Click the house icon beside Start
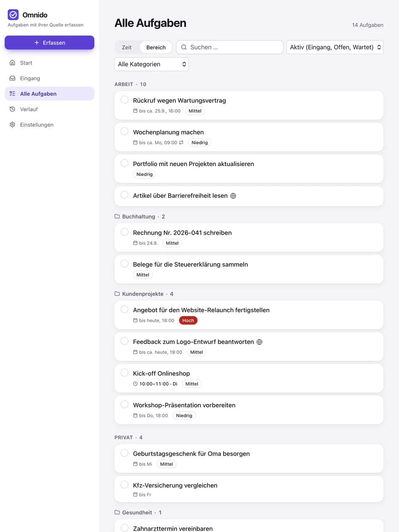Image resolution: width=399 pixels, height=532 pixels. pyautogui.click(x=12, y=63)
